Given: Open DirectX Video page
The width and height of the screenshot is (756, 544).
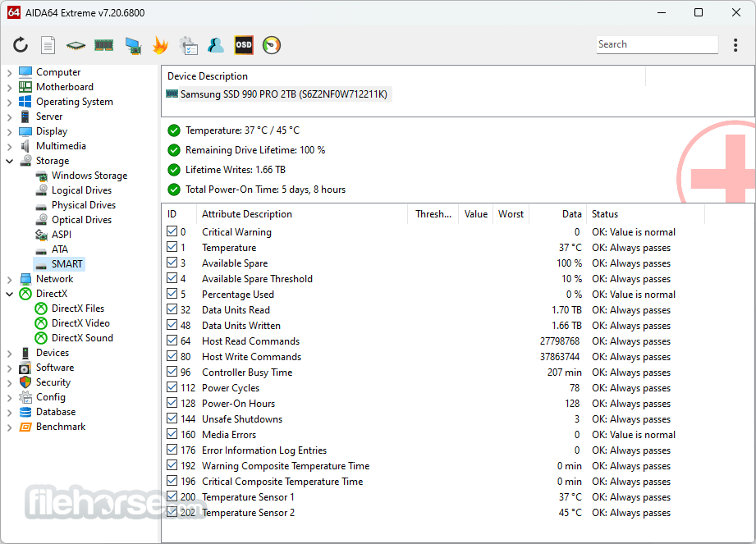Looking at the screenshot, I should pyautogui.click(x=80, y=323).
